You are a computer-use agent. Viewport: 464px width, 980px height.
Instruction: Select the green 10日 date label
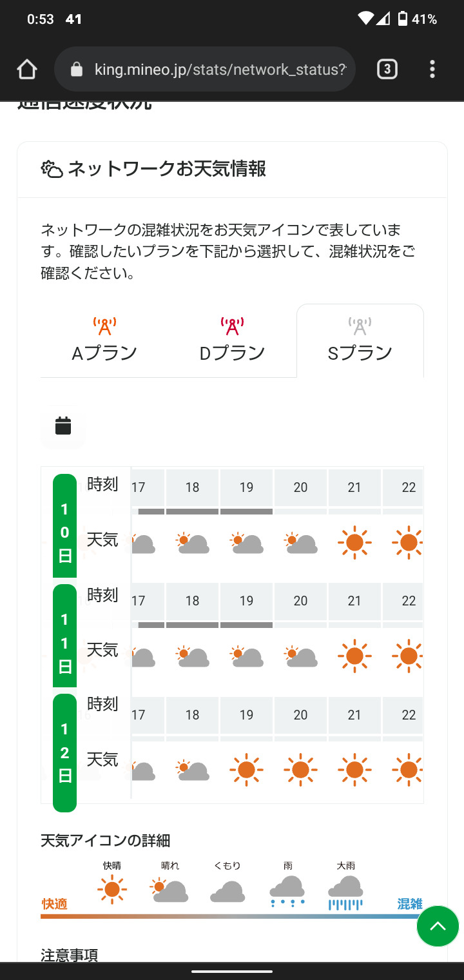click(64, 525)
